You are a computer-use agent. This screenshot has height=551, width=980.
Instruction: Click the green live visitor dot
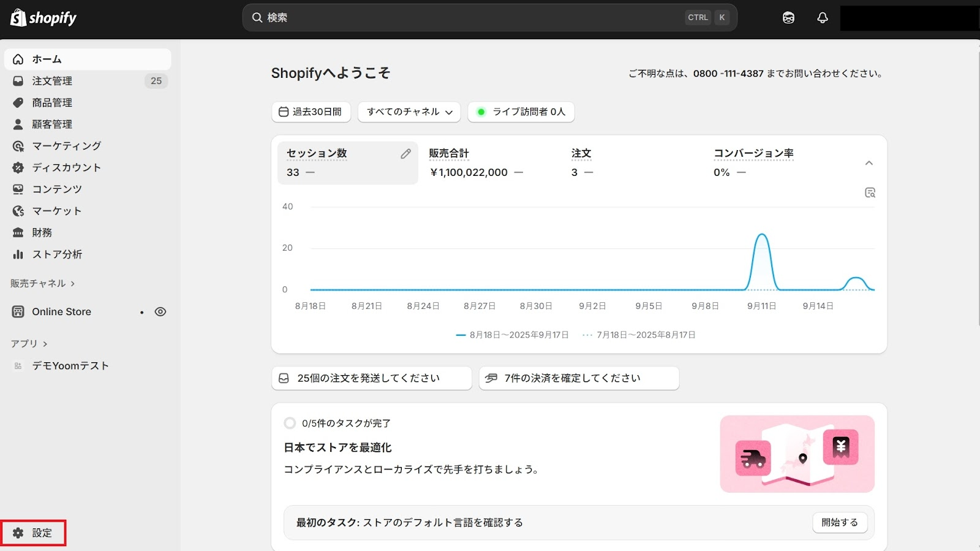[x=481, y=112]
